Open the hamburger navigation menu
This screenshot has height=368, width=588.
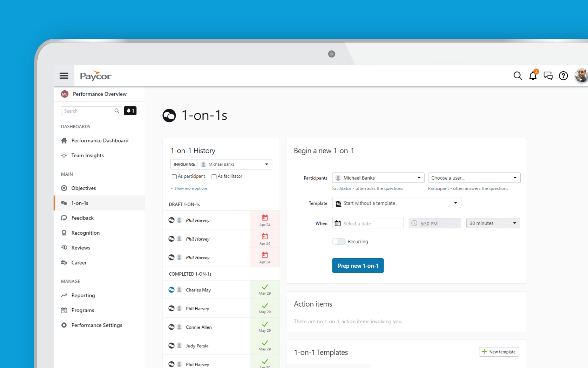coord(64,76)
